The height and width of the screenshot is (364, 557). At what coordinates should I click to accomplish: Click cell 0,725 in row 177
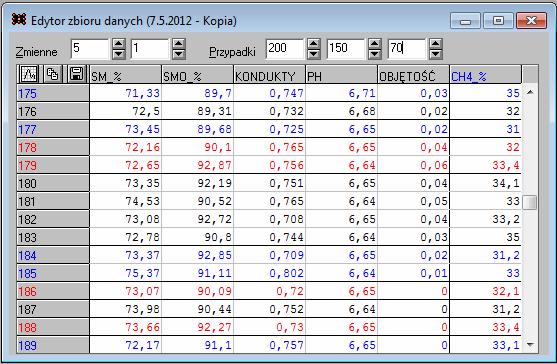270,129
